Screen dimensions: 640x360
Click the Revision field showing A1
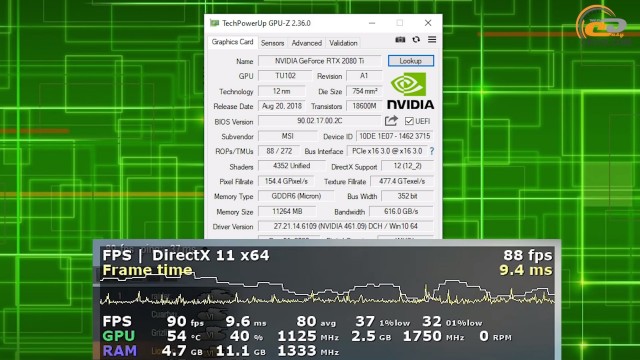point(364,76)
